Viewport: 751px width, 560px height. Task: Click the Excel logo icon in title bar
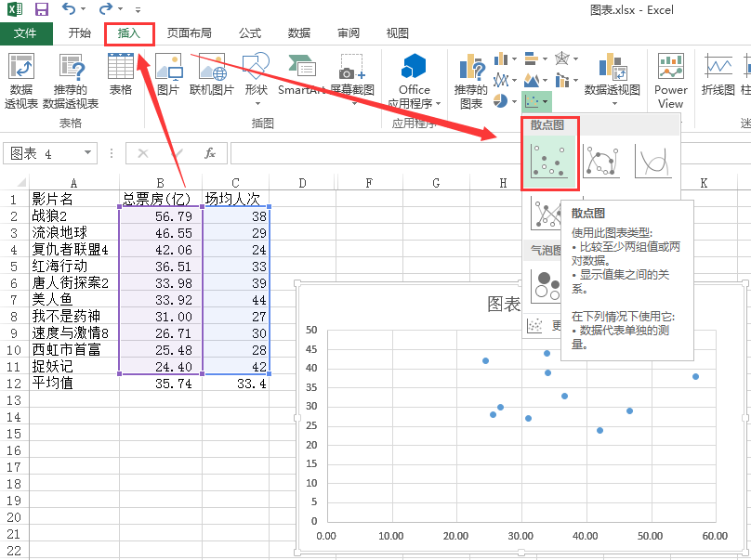(x=15, y=8)
